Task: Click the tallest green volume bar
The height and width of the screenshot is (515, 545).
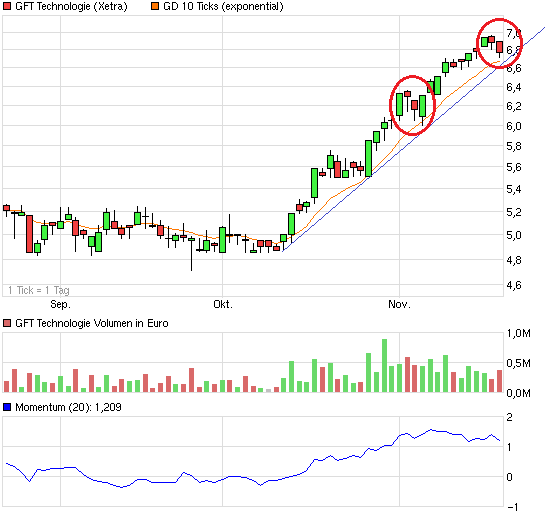Action: pos(384,366)
